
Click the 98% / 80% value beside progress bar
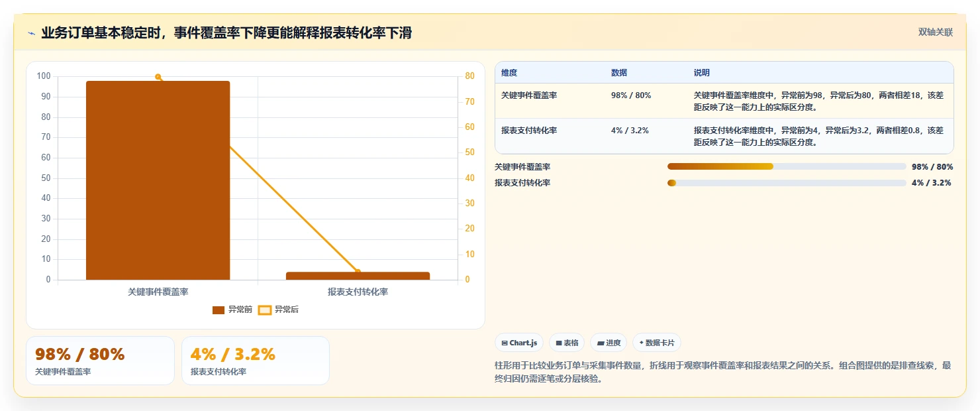932,167
